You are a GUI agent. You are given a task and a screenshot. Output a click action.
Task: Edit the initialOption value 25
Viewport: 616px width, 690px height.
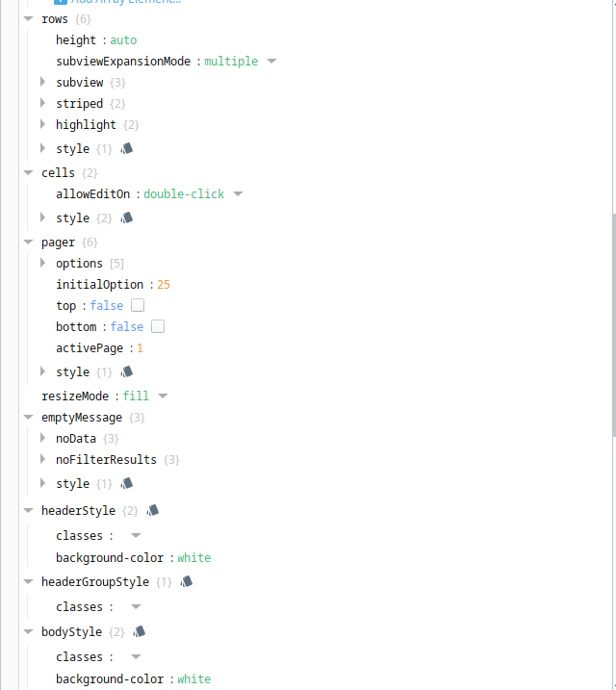[x=164, y=285]
